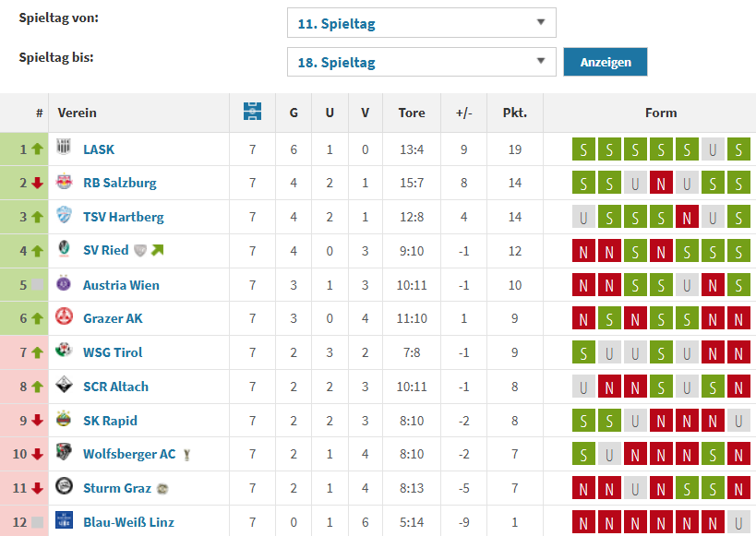Click WSG Tirol's first green S form badge
The image size is (756, 536).
point(583,352)
